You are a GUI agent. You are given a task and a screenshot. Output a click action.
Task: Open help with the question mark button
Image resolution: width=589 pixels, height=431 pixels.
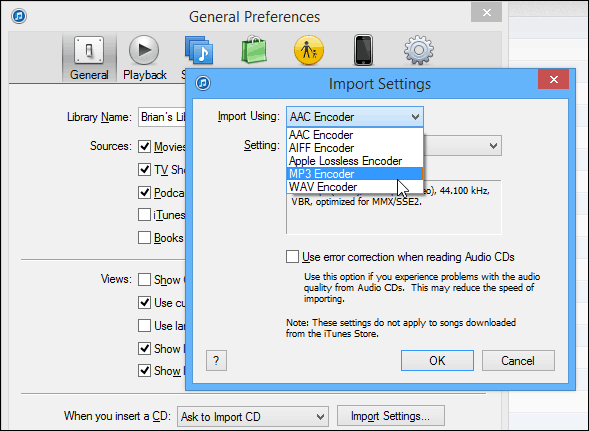tap(216, 361)
